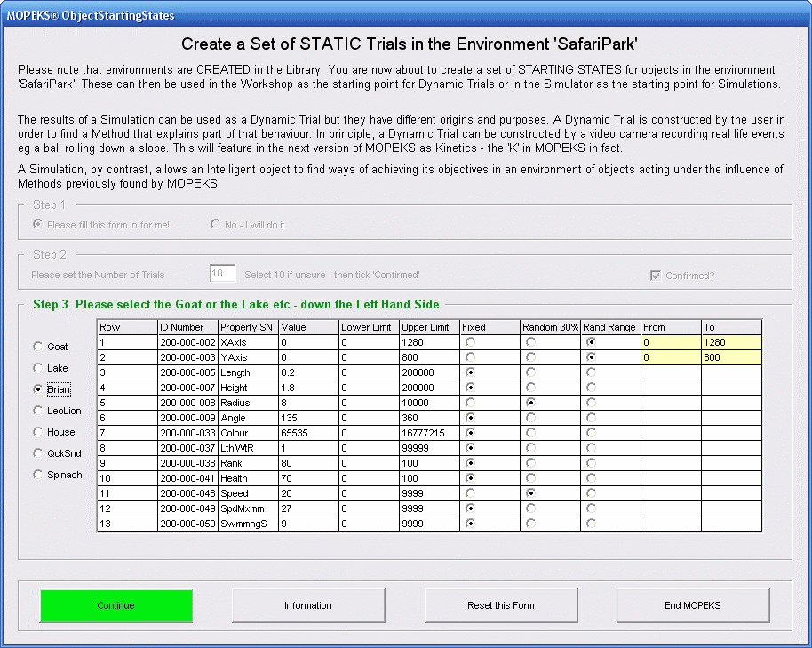Select Rand Range for the YAxis row
This screenshot has height=648, width=812.
coord(591,357)
